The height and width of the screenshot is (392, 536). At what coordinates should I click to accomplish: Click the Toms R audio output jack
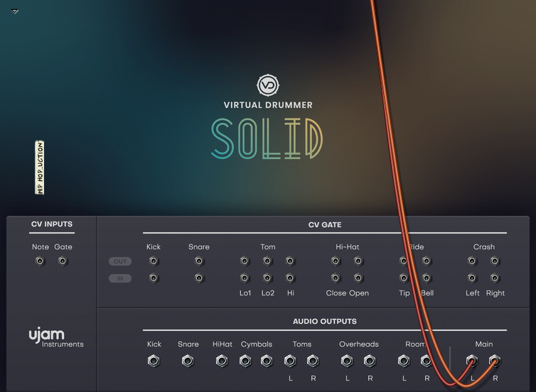(313, 361)
